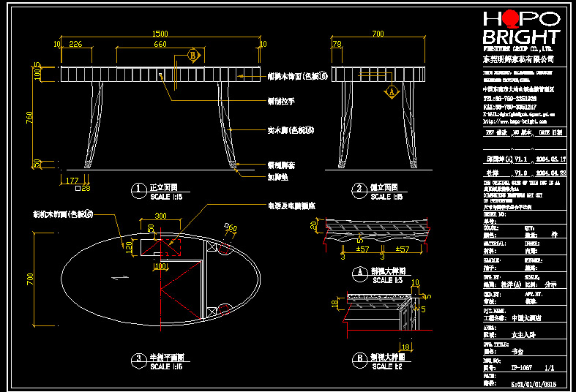The height and width of the screenshot is (392, 576).
Task: Click the HOPO BRIGHT company logo
Action: 522,28
